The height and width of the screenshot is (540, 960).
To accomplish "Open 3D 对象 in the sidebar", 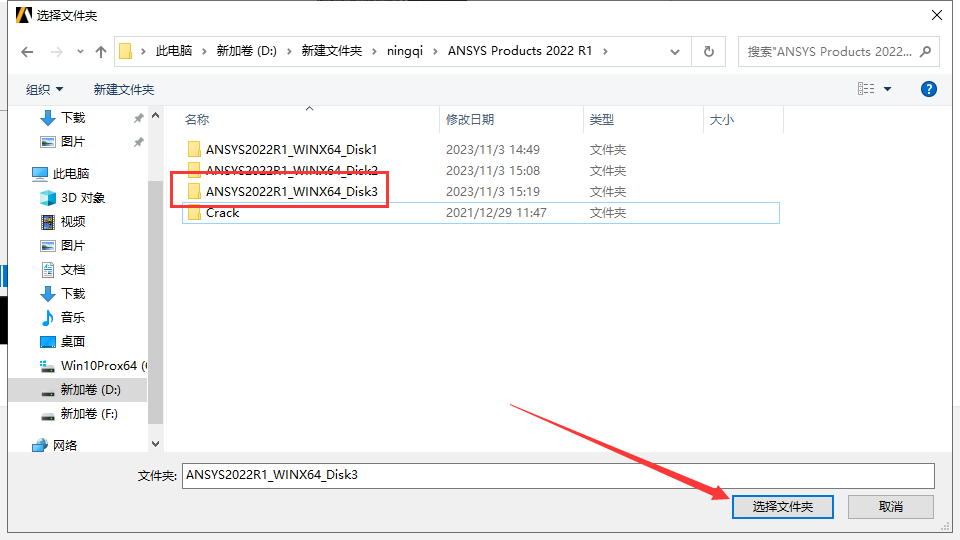I will tap(82, 197).
